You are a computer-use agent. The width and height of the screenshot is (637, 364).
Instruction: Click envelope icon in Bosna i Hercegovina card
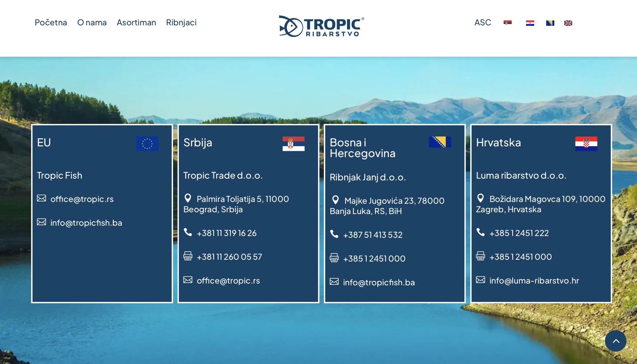tap(334, 281)
